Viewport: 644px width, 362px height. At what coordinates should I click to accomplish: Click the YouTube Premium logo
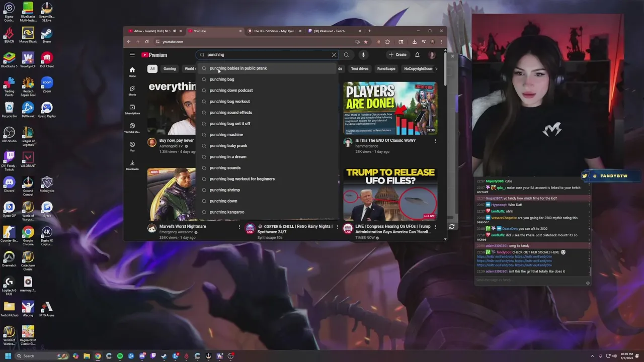(154, 55)
